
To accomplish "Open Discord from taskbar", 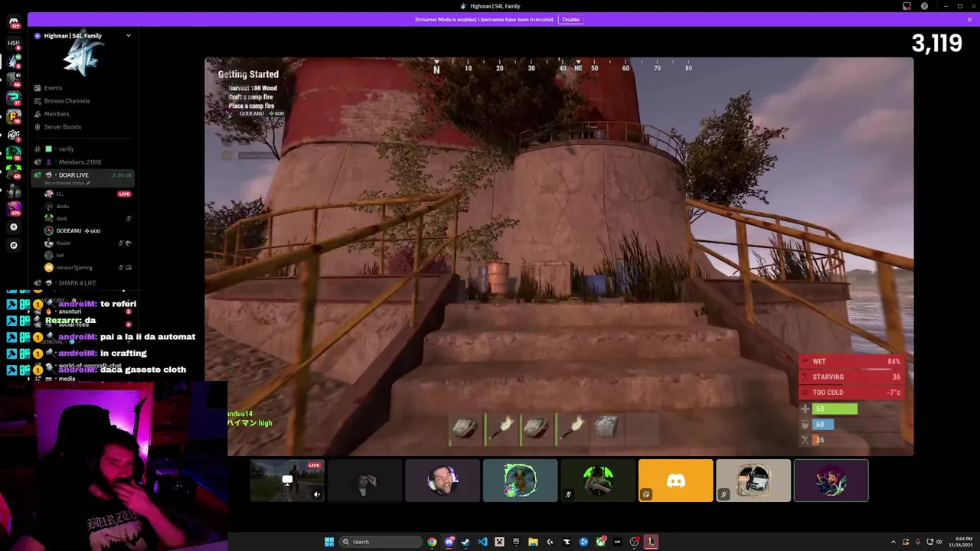I will click(449, 542).
